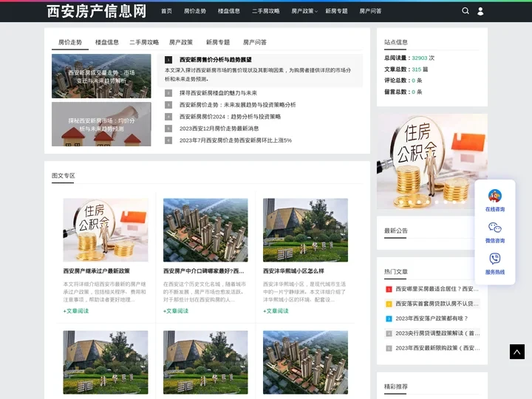This screenshot has height=399, width=532.
Task: Open hot article 西安落实首套房贷款认房不认贷
Action: (437, 304)
